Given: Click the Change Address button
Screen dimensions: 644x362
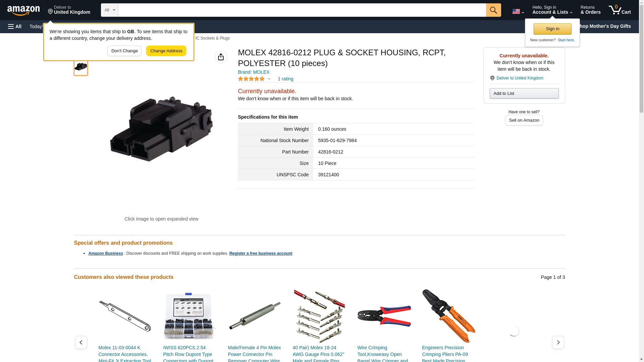Looking at the screenshot, I should [166, 51].
